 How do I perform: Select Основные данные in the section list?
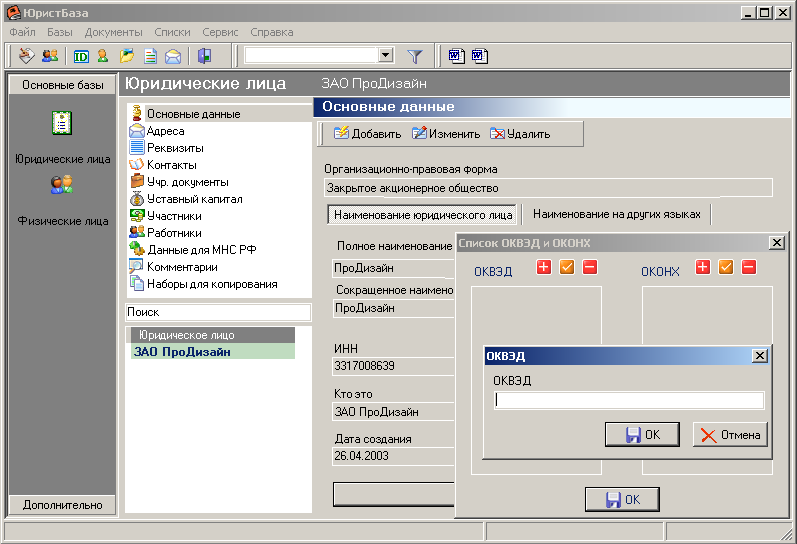220,114
